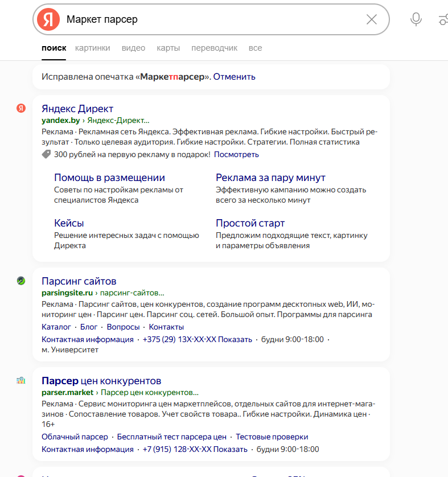Click parsingsite.ru domain link
The image size is (448, 477).
click(x=67, y=293)
